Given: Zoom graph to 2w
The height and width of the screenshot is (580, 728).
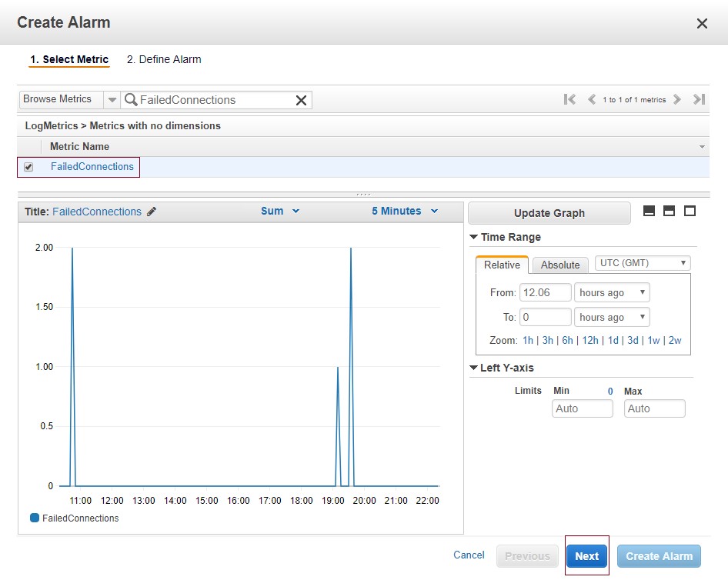Looking at the screenshot, I should (x=675, y=340).
